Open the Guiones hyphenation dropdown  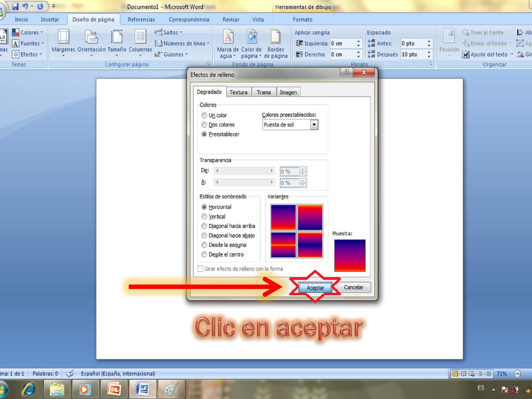click(x=171, y=54)
